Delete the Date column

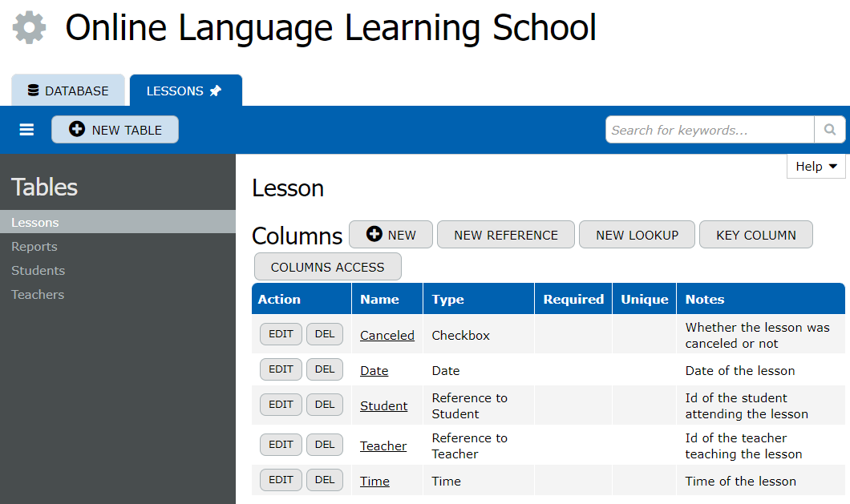tap(324, 369)
